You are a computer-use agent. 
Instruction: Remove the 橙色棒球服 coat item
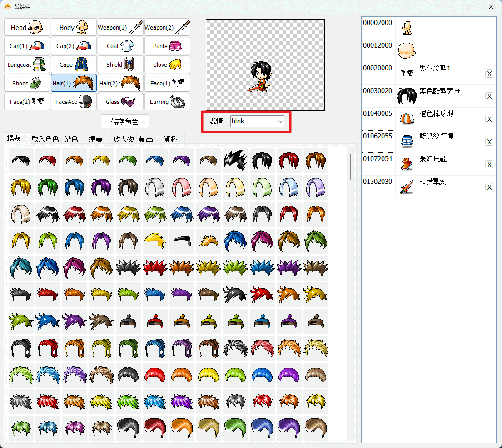pos(489,119)
